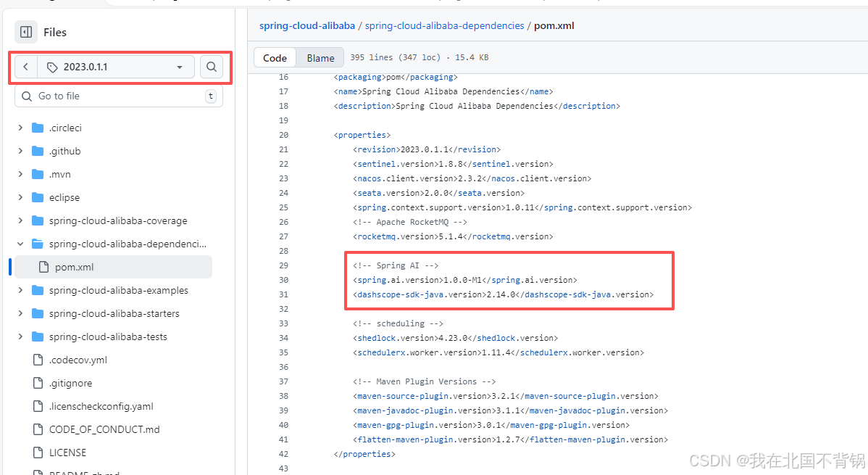Expand the eclipse folder chevron
The width and height of the screenshot is (868, 475).
(20, 197)
